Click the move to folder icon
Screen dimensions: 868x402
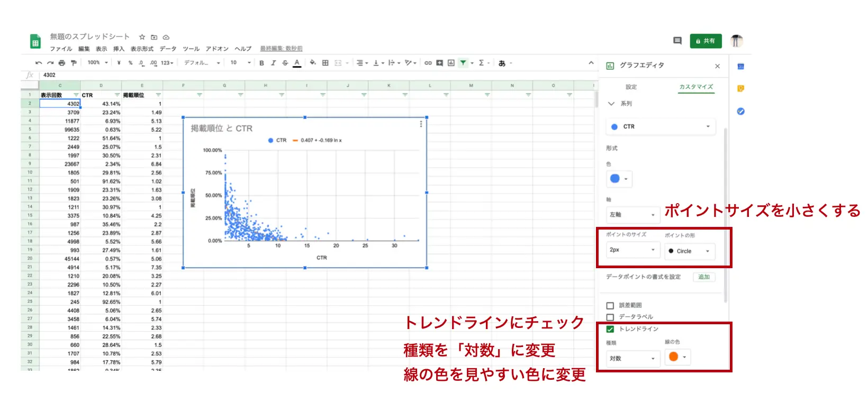click(x=154, y=37)
